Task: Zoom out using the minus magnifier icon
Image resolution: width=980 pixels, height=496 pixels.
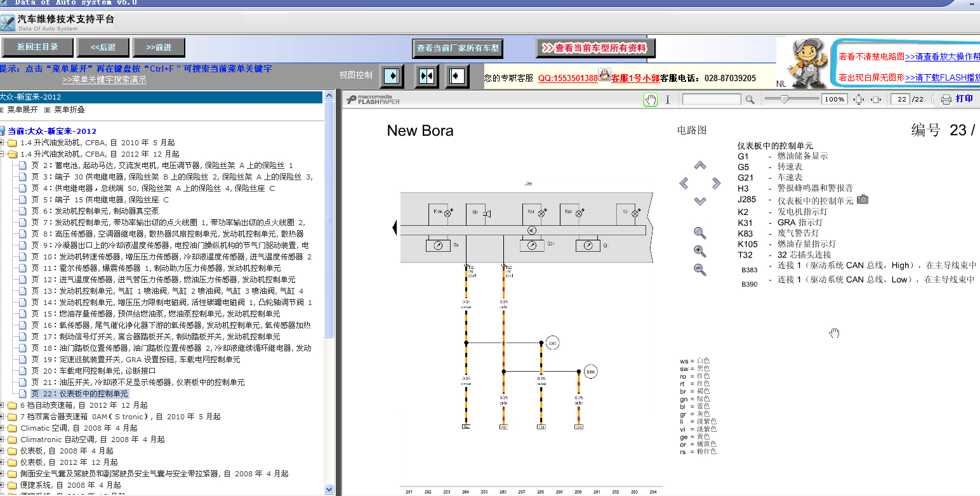Action: 699,270
